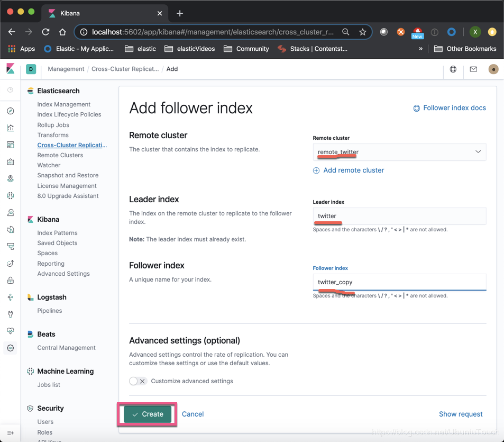Image resolution: width=504 pixels, height=442 pixels.
Task: Open Logstash Pipelines
Action: pos(50,311)
